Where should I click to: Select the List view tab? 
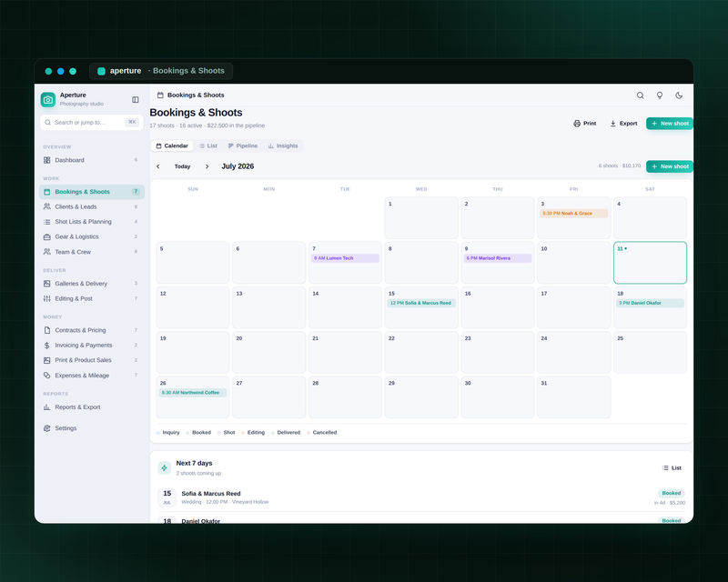point(208,145)
